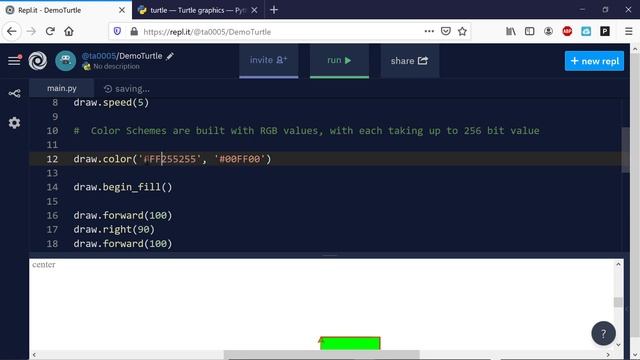Click draw.forward(100) on line 16
640x360 pixels.
coord(123,215)
